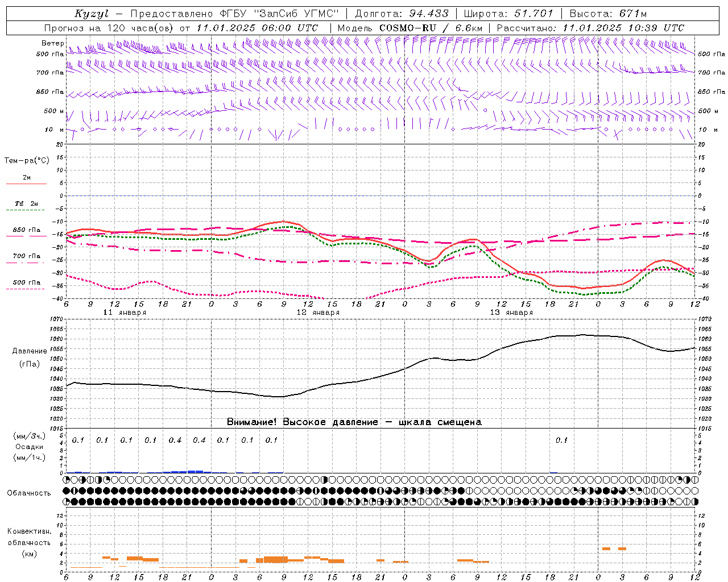Select the Td 2м dew point legend entry
This screenshot has height=582, width=728.
(27, 203)
